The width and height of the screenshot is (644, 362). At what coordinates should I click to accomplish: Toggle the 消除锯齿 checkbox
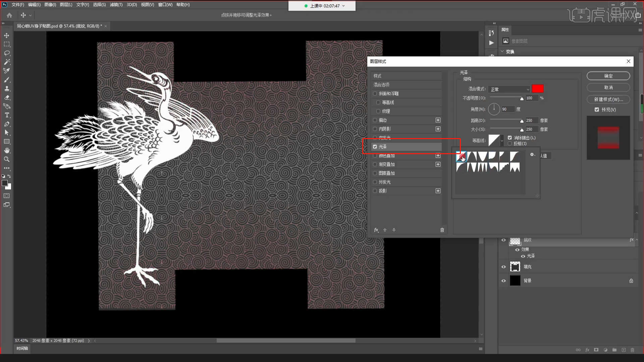click(x=510, y=138)
